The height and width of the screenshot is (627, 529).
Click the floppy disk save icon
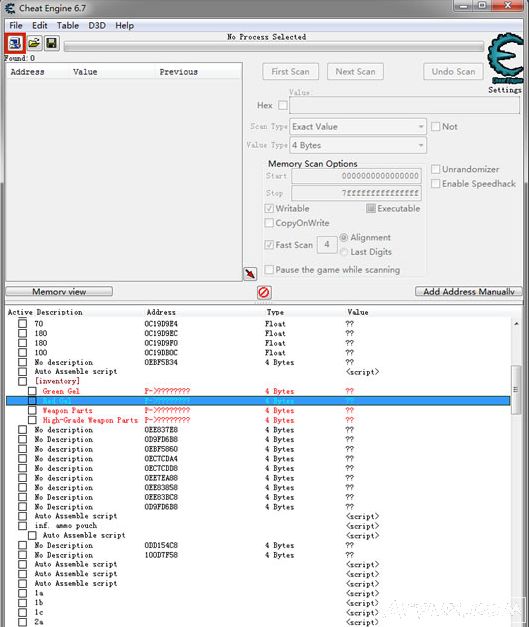pos(52,43)
